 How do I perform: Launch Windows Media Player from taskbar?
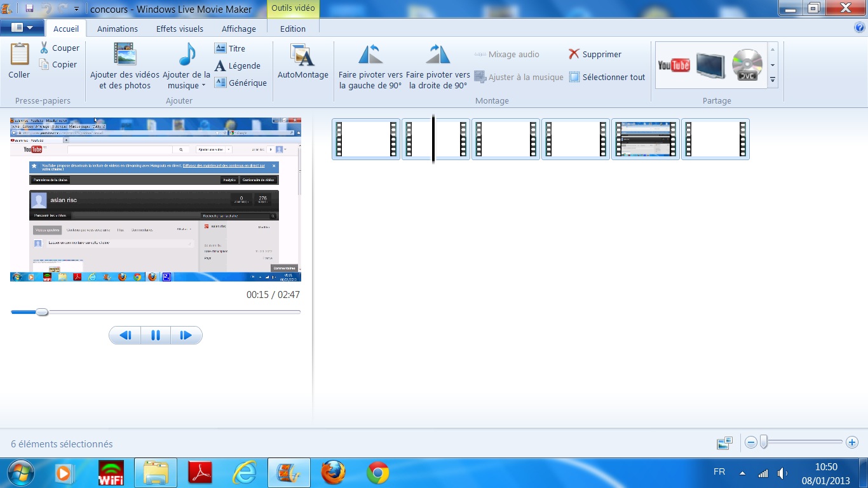[64, 473]
